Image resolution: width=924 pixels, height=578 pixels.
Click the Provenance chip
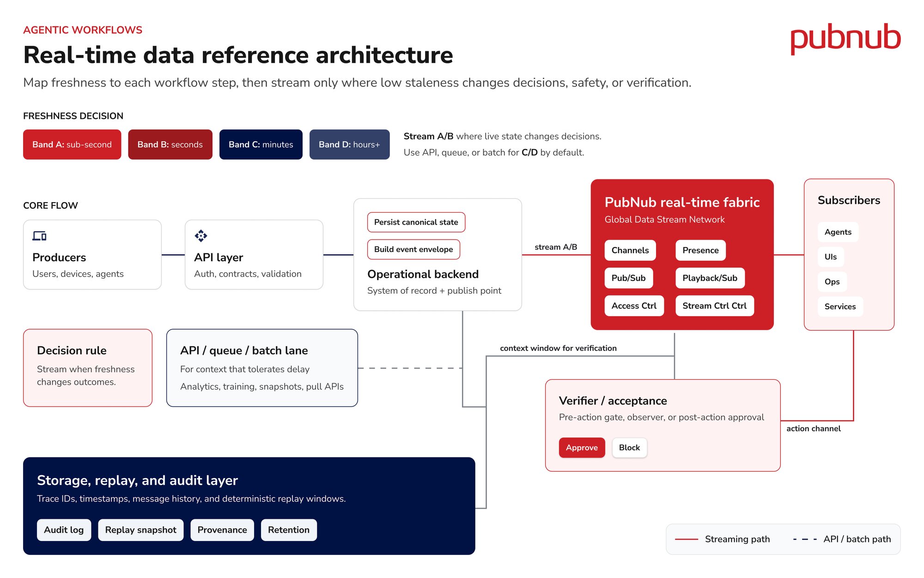pyautogui.click(x=222, y=530)
